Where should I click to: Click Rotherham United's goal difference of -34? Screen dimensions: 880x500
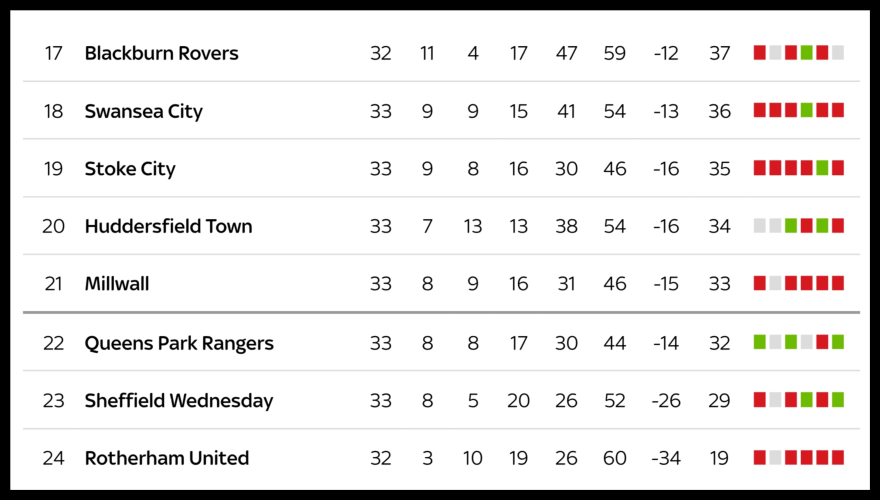[666, 458]
